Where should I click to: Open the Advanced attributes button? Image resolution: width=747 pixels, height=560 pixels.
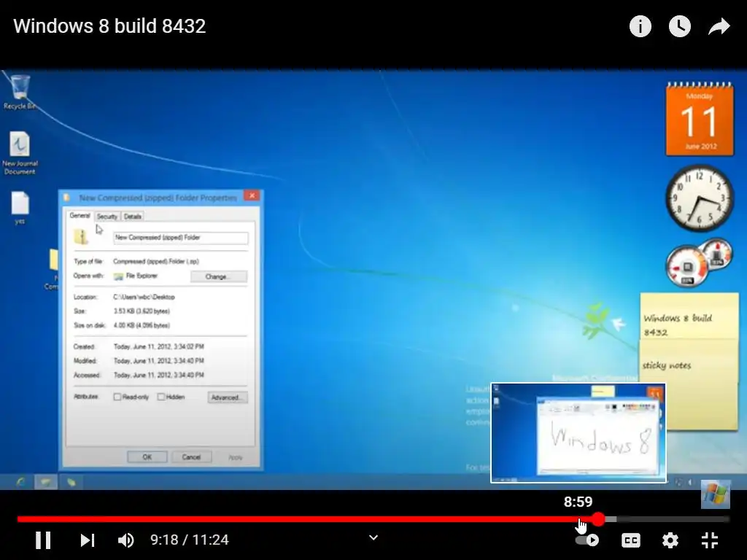tap(228, 397)
